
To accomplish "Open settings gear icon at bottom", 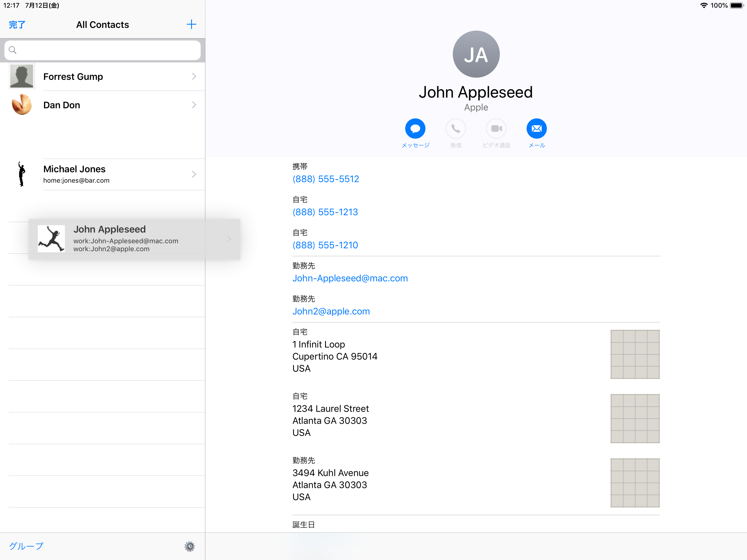I will point(190,546).
